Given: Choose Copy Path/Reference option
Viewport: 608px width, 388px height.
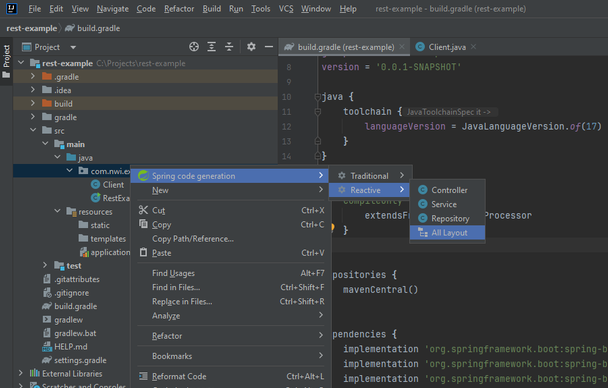Looking at the screenshot, I should click(230, 238).
